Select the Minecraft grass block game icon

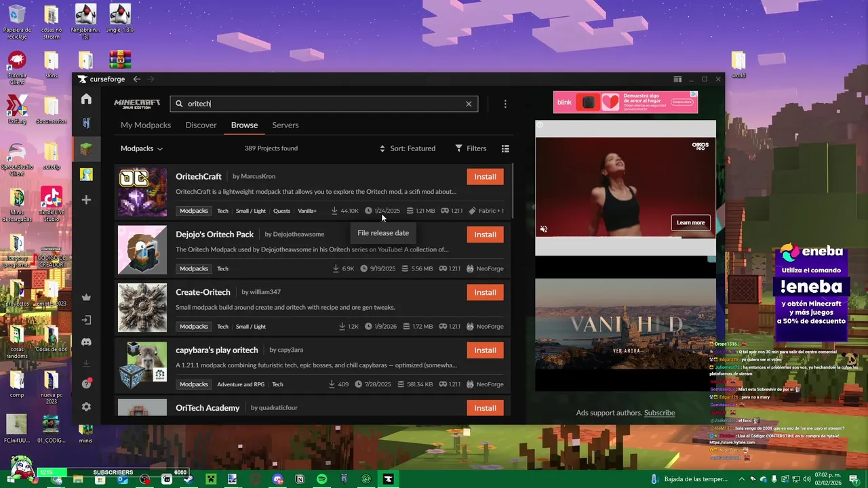[86, 149]
